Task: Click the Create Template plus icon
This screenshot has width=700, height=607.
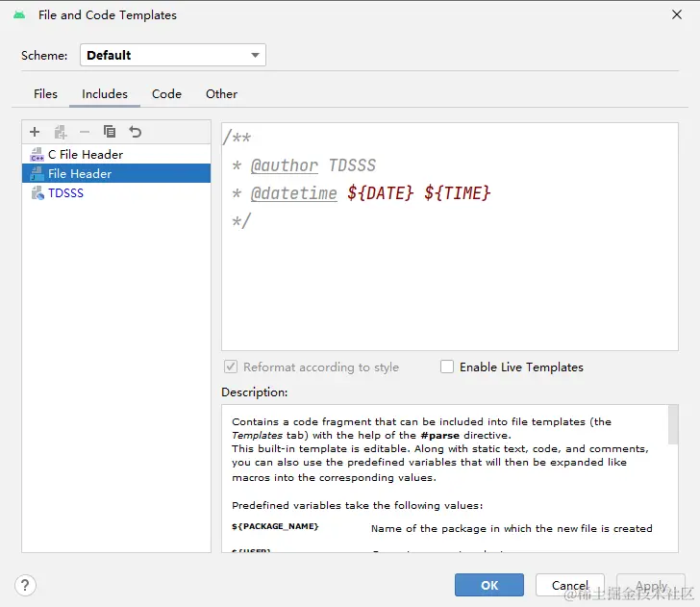Action: click(35, 132)
